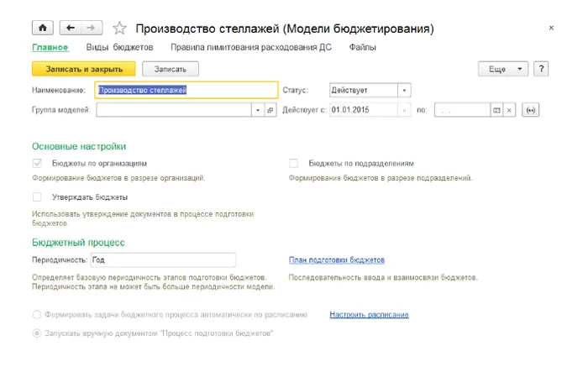Clear the end date field
Image resolution: width=588 pixels, height=367 pixels.
(x=509, y=110)
